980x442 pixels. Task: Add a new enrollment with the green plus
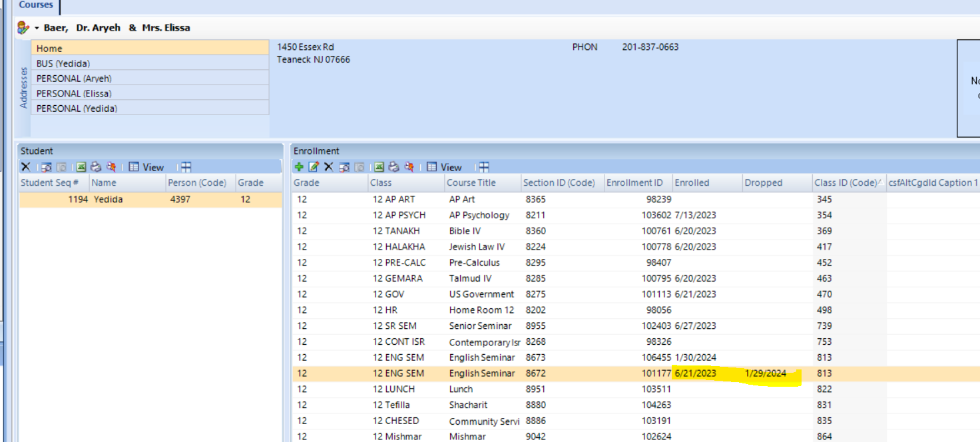(x=299, y=167)
